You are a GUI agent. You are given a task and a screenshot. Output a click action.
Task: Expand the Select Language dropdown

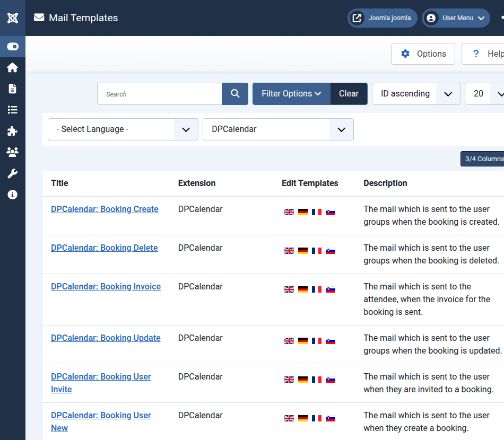point(123,129)
